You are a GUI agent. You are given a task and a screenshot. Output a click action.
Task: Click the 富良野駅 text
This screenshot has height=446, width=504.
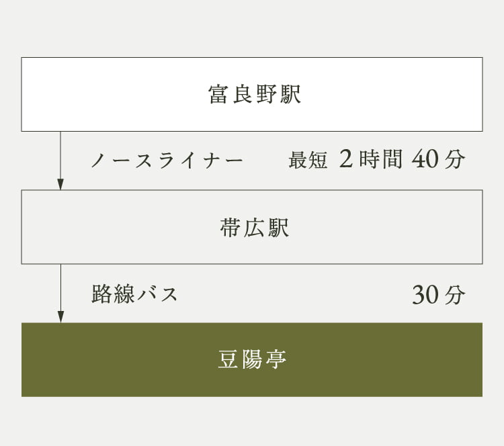tap(254, 94)
